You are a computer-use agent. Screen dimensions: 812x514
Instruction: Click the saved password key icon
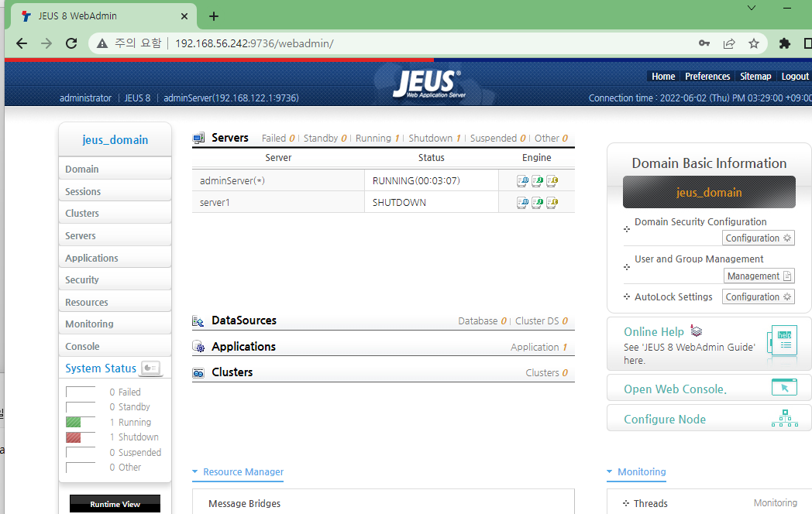[x=704, y=43]
